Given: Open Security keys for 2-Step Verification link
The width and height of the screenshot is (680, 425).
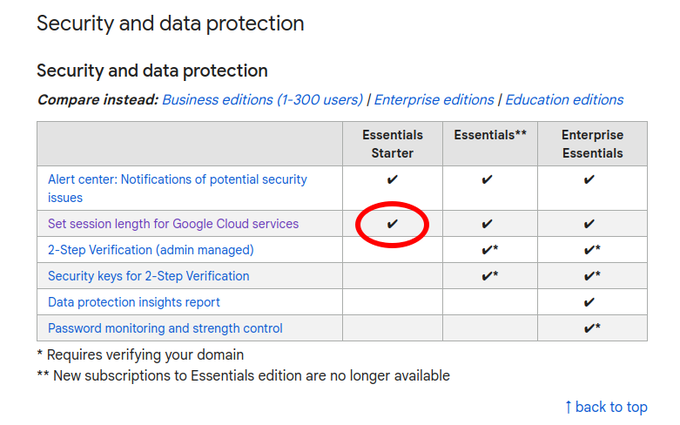Looking at the screenshot, I should [x=149, y=276].
